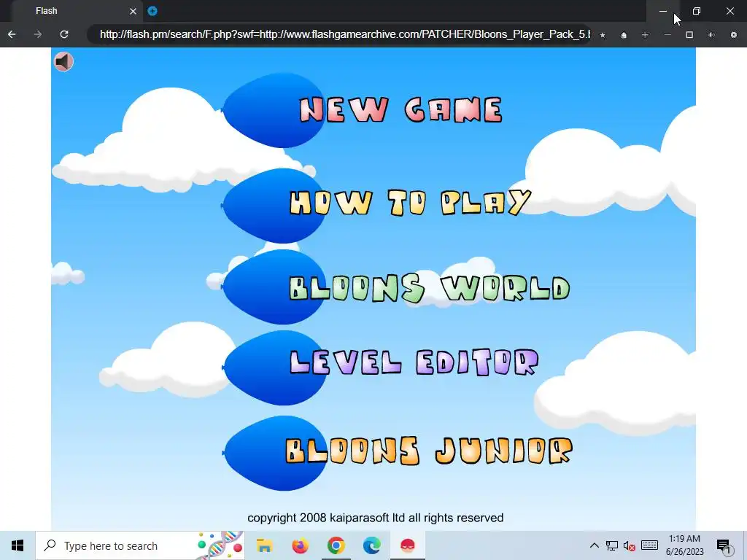Open network status in the system tray
Image resolution: width=747 pixels, height=560 pixels.
[612, 545]
